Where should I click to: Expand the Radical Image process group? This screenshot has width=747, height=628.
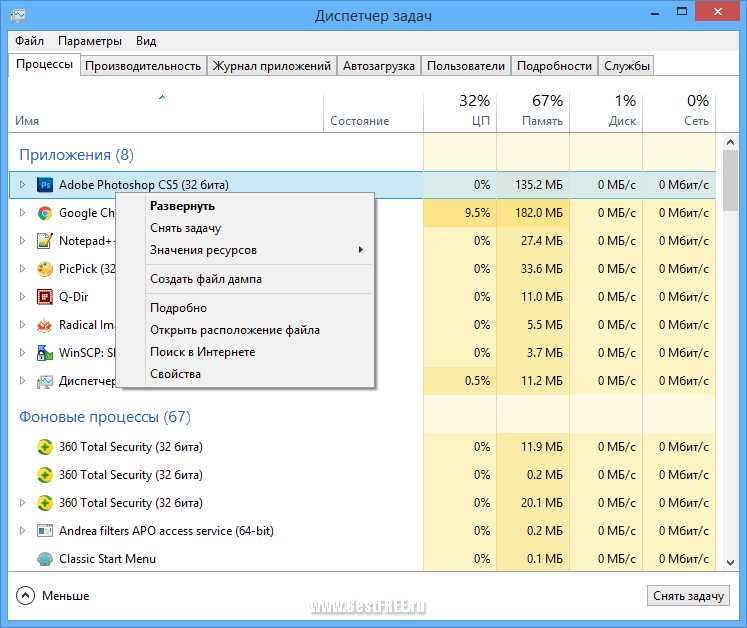coord(22,325)
